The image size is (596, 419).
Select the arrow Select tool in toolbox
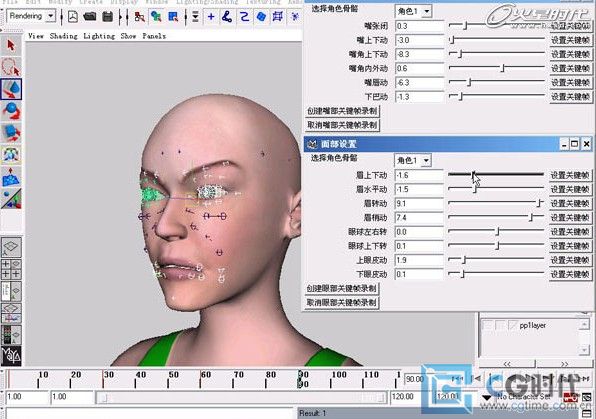point(11,46)
